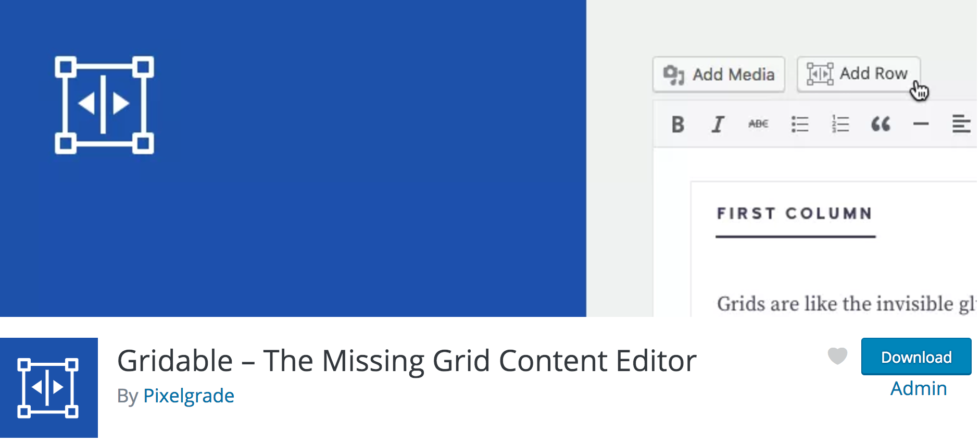The width and height of the screenshot is (980, 442).
Task: Insert a horizontal rule
Action: tap(921, 124)
